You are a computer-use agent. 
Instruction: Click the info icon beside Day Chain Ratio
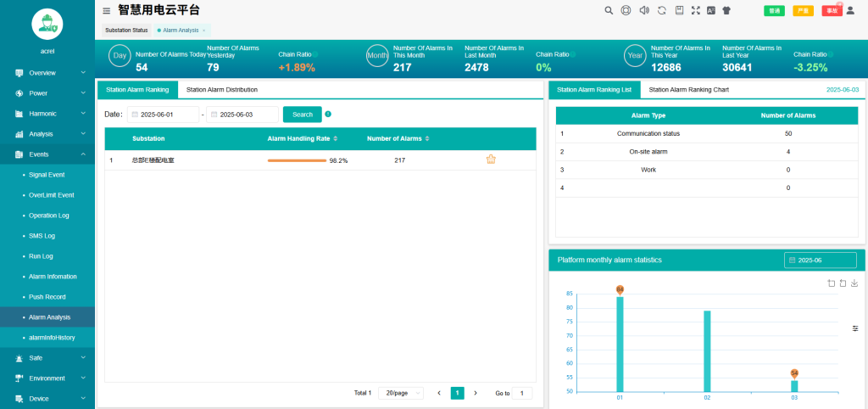(315, 54)
